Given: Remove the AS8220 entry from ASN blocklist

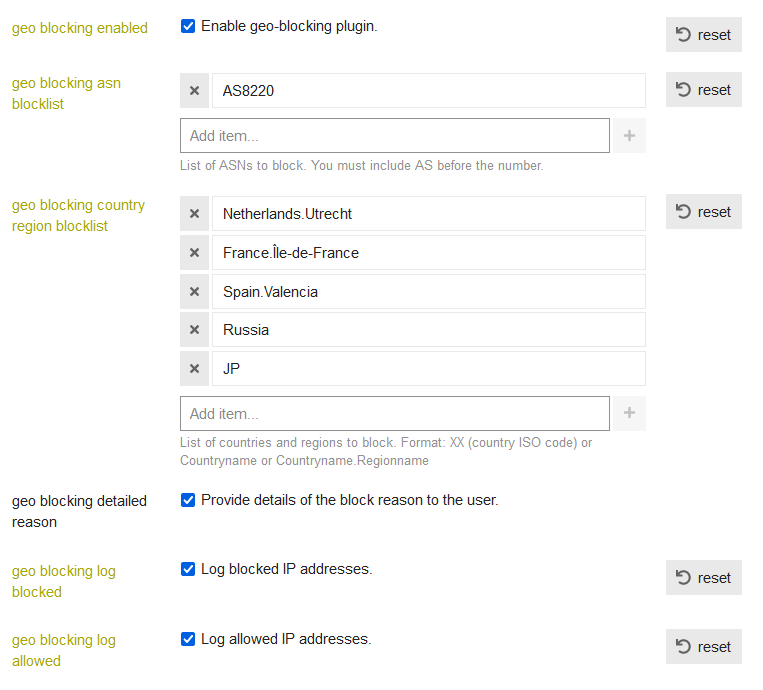Looking at the screenshot, I should (194, 91).
